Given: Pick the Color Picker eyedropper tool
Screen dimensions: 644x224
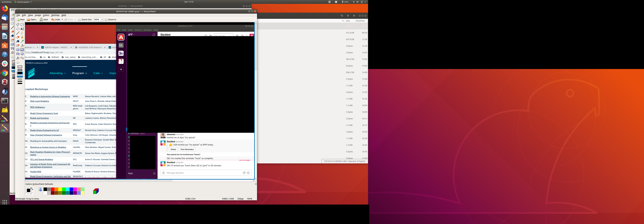Looking at the screenshot, I should pos(22,41).
